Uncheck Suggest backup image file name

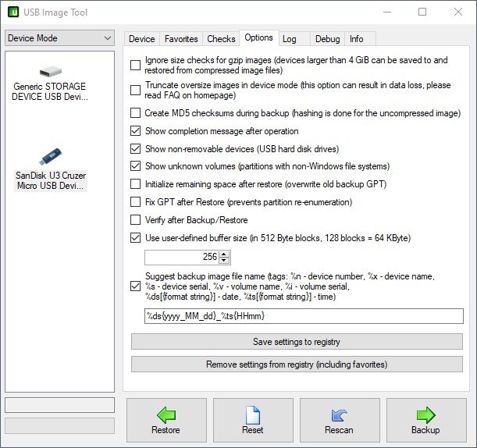135,286
